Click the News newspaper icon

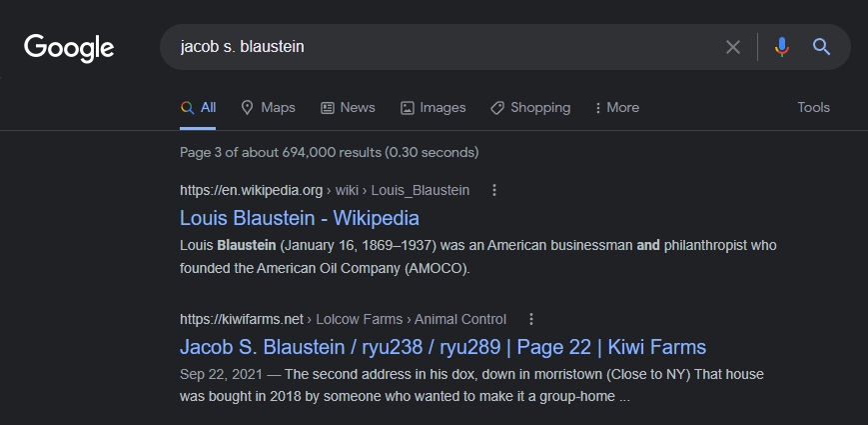coord(327,108)
